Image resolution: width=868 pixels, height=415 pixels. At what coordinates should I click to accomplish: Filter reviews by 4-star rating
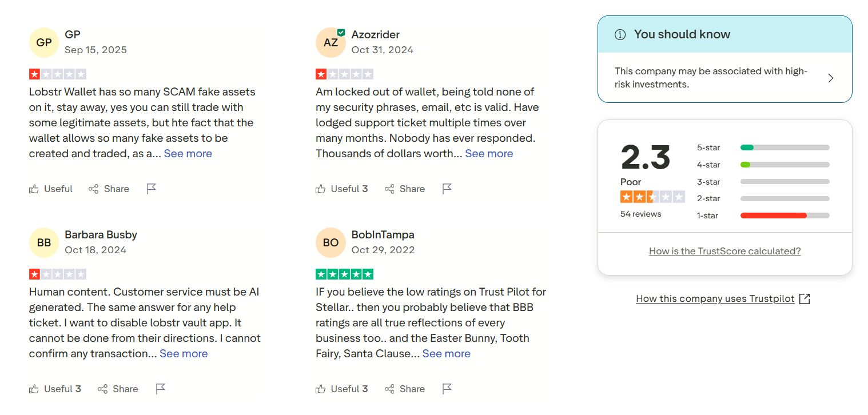point(785,165)
